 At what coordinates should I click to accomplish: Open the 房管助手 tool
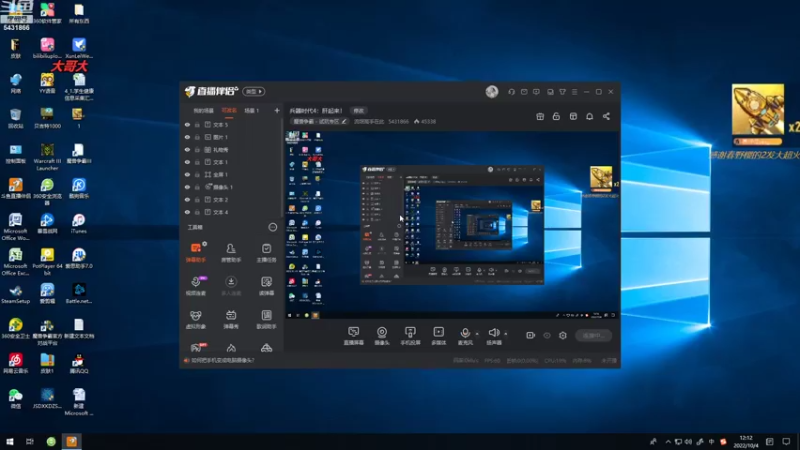pos(231,252)
